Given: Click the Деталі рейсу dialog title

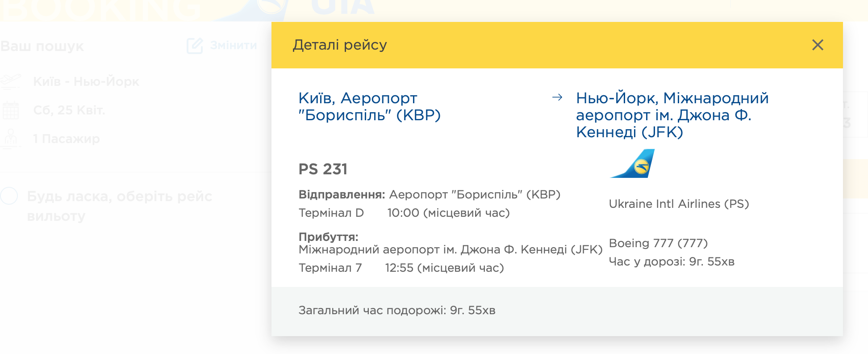Looking at the screenshot, I should point(339,45).
